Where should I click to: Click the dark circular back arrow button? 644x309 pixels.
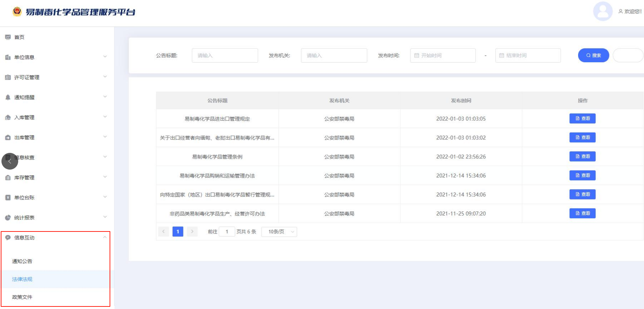(x=10, y=161)
